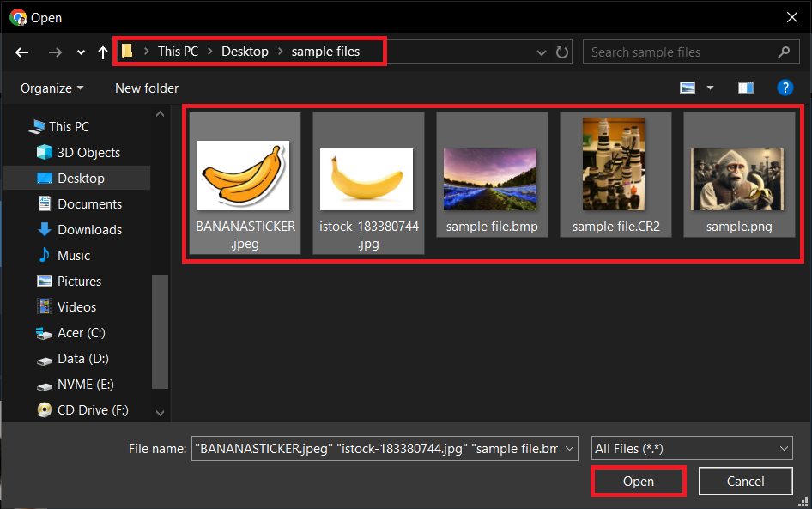Click the back navigation arrow

(21, 52)
